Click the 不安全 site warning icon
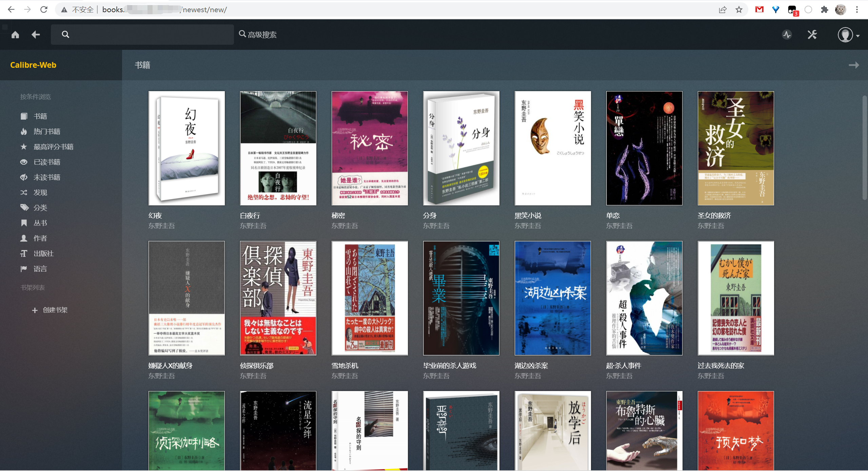 pos(64,9)
